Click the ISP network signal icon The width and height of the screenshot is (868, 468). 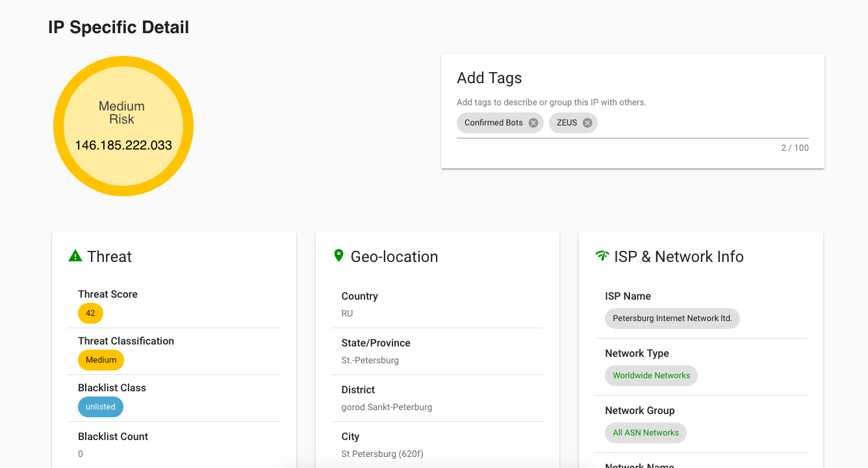(602, 256)
